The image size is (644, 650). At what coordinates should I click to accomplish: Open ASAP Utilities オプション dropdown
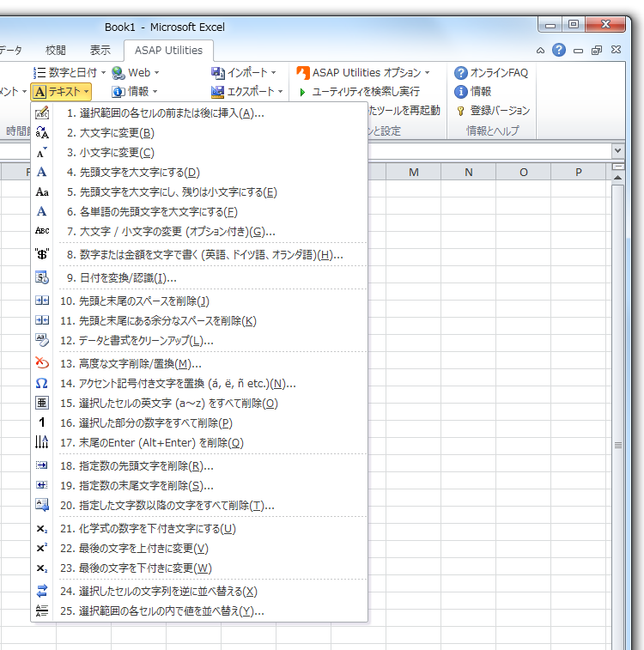(363, 72)
